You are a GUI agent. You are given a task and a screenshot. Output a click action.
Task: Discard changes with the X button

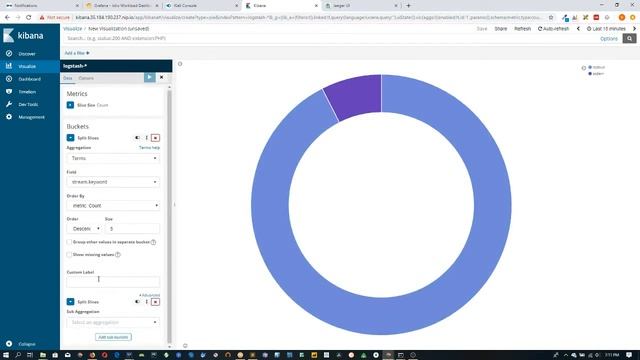point(162,77)
